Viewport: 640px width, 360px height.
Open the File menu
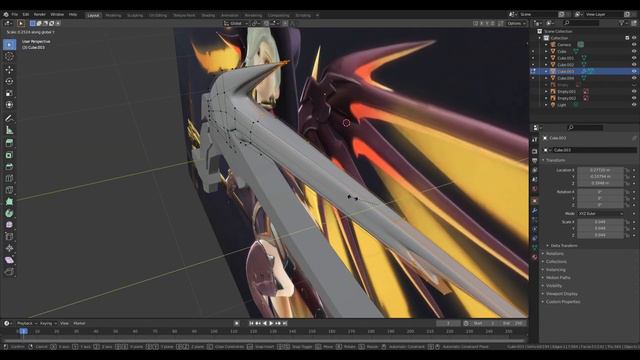[x=15, y=14]
